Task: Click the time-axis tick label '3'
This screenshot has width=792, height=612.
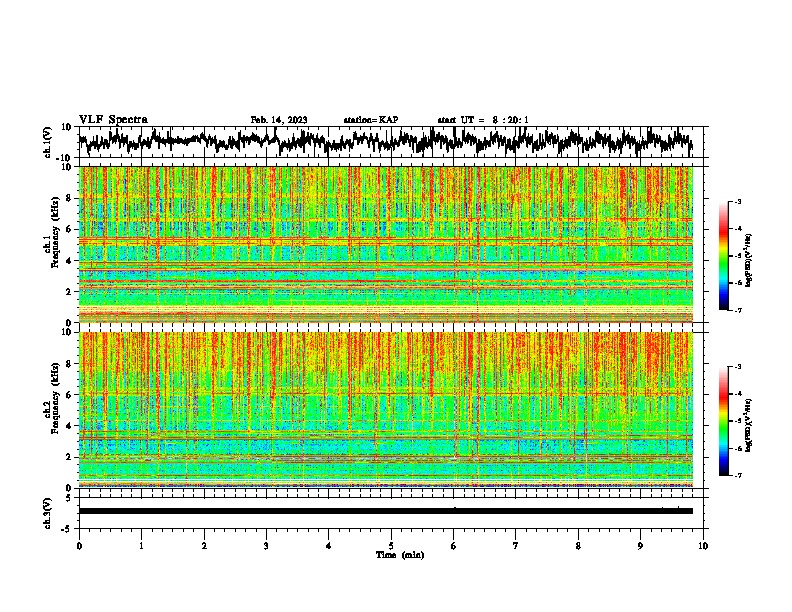Action: (x=266, y=546)
